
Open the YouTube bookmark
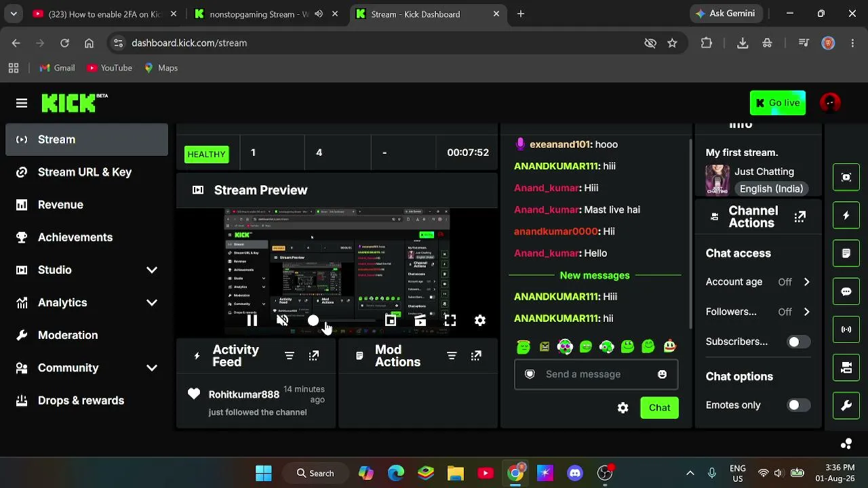click(109, 68)
